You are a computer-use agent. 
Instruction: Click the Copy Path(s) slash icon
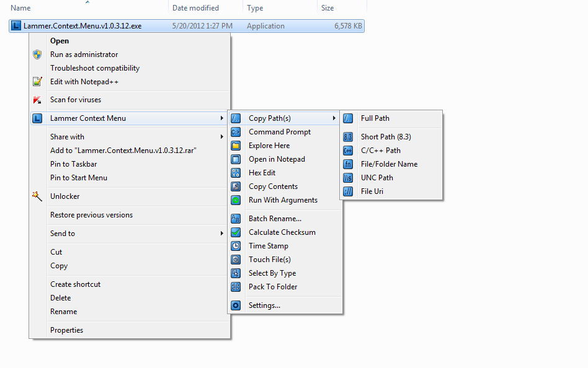click(236, 118)
